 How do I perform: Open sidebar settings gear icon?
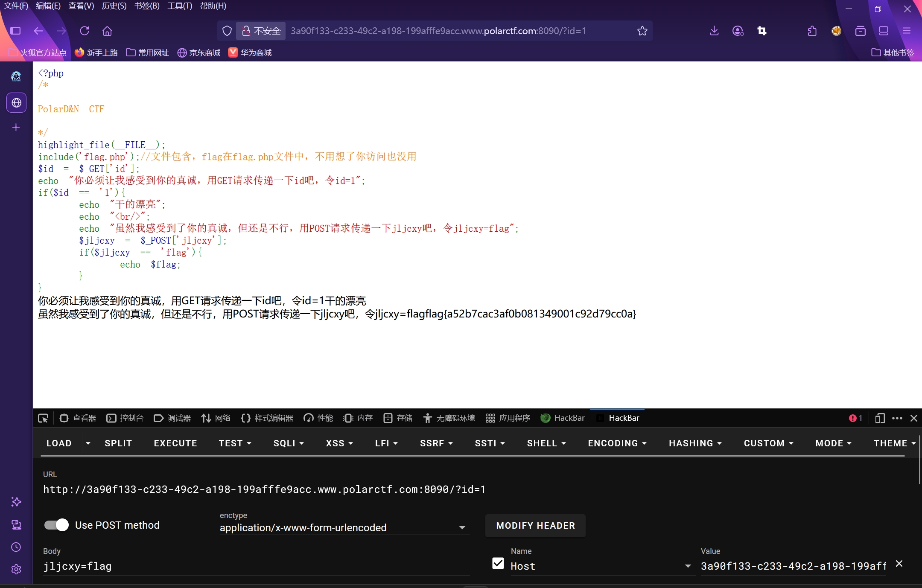(16, 569)
